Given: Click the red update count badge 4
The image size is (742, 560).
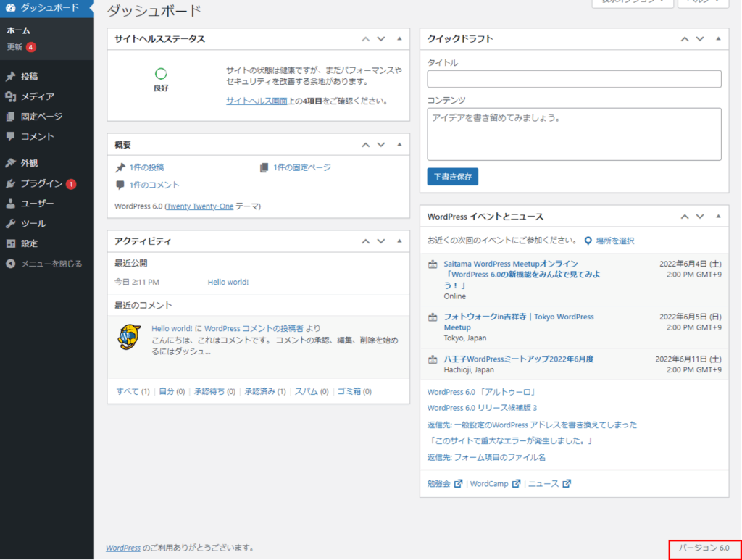Looking at the screenshot, I should (31, 47).
